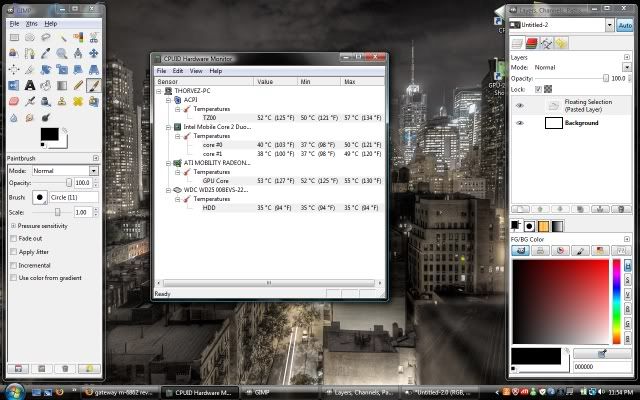Click the foreground color swatch in toolbox
This screenshot has width=640, height=400.
click(50, 134)
